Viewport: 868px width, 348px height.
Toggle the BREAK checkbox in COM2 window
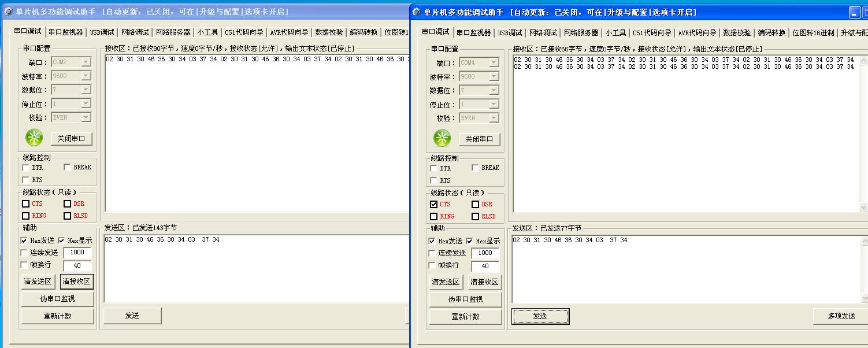(x=68, y=168)
